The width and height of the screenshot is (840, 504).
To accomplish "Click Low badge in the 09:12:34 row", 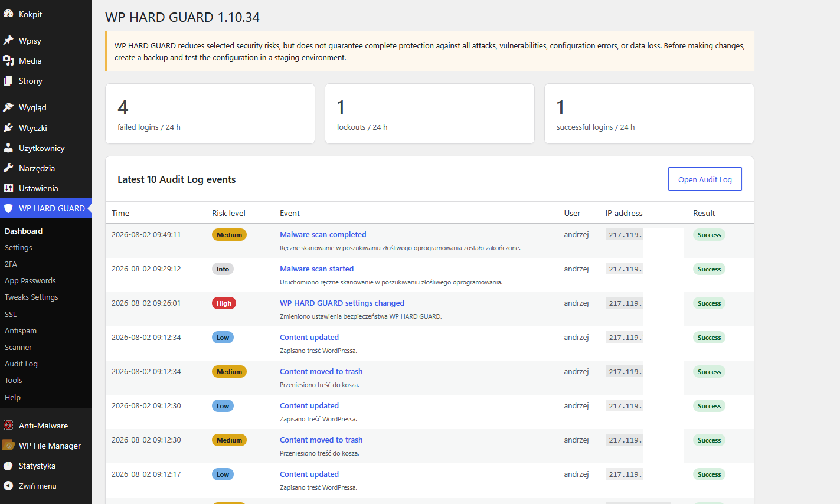I will (223, 338).
